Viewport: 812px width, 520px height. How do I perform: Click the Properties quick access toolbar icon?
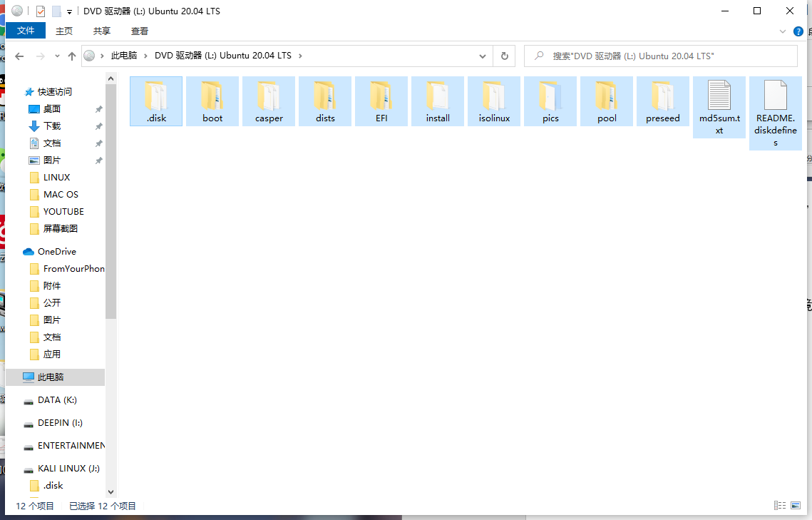tap(41, 11)
